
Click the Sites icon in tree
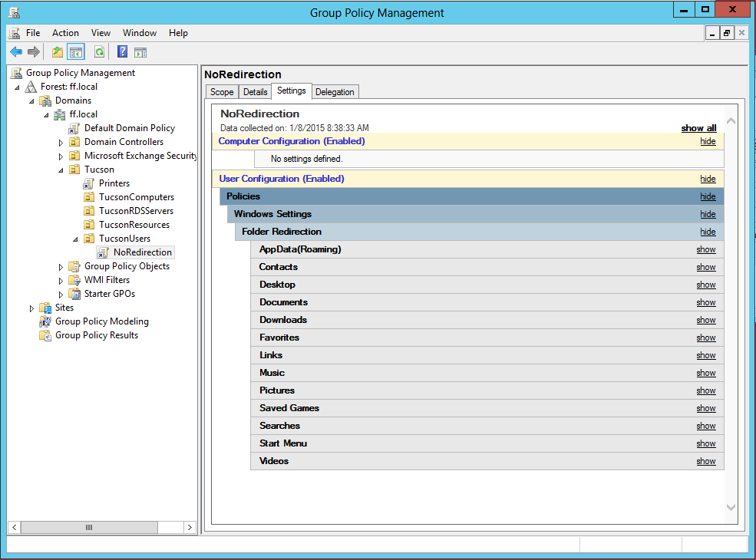click(x=45, y=308)
